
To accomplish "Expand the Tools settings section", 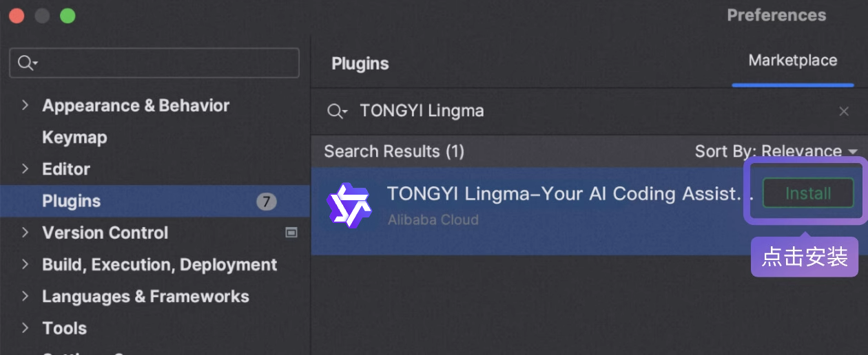I will [25, 328].
